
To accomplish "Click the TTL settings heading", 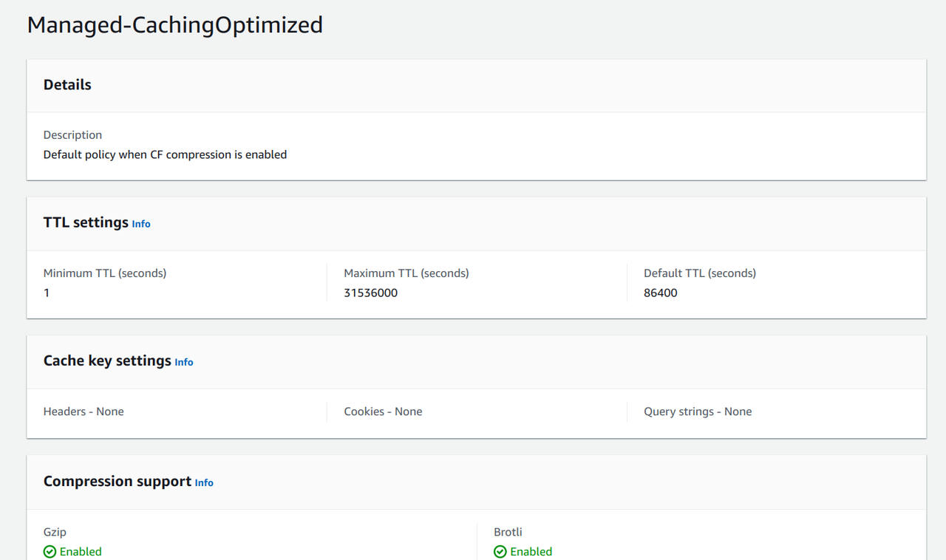I will pyautogui.click(x=86, y=222).
